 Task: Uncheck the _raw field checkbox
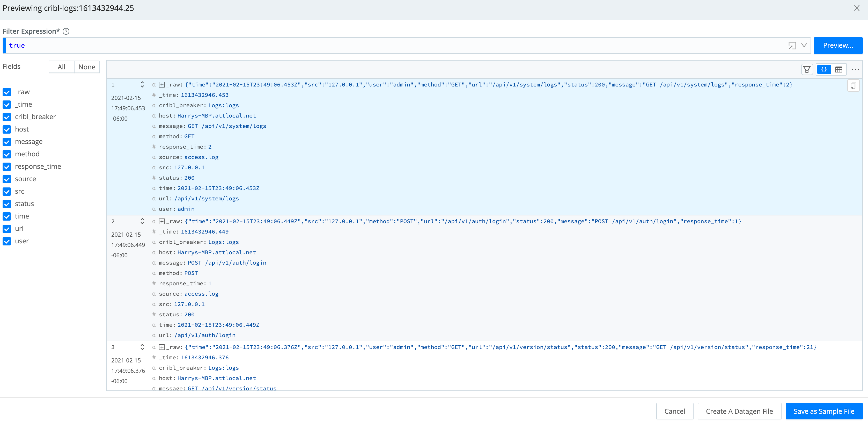click(x=7, y=92)
